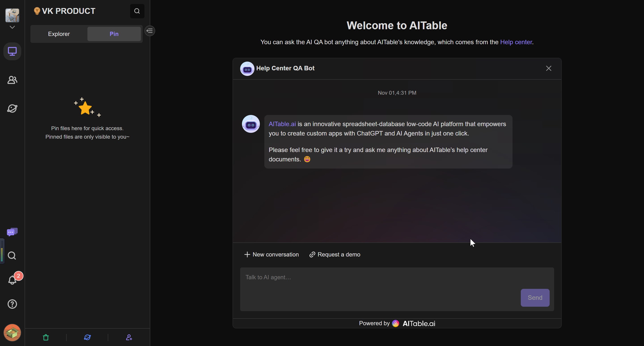Open the search icon in sidebar
644x346 pixels.
pyautogui.click(x=12, y=256)
